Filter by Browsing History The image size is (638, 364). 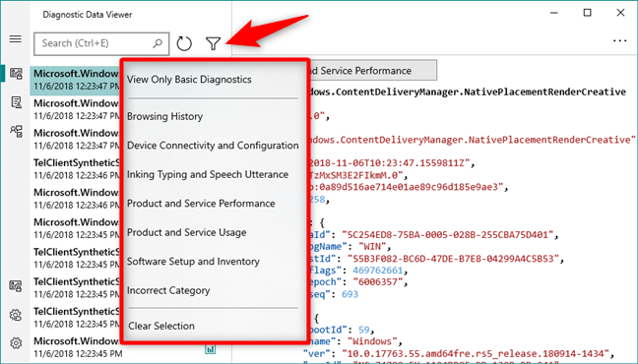tap(164, 116)
